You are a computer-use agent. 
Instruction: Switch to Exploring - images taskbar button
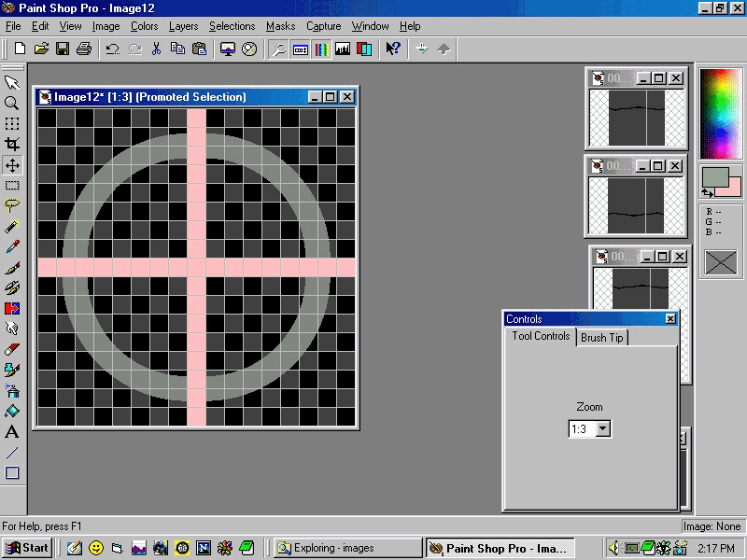coord(347,548)
